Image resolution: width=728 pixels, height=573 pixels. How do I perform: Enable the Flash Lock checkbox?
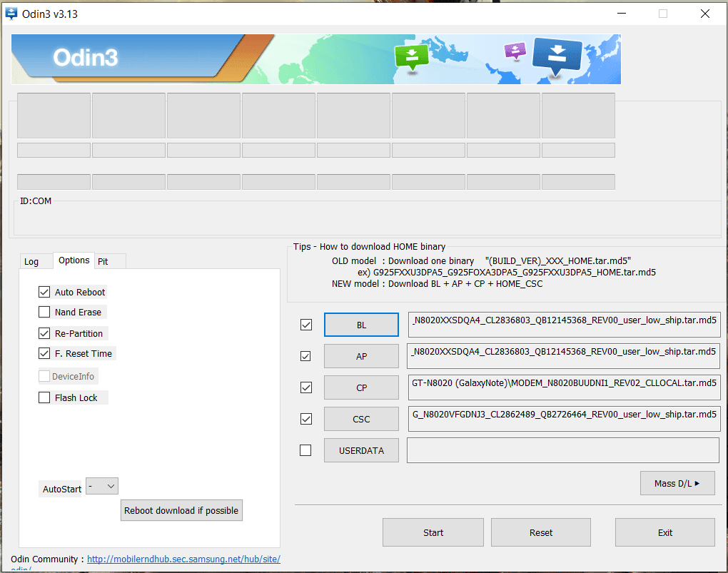[44, 397]
